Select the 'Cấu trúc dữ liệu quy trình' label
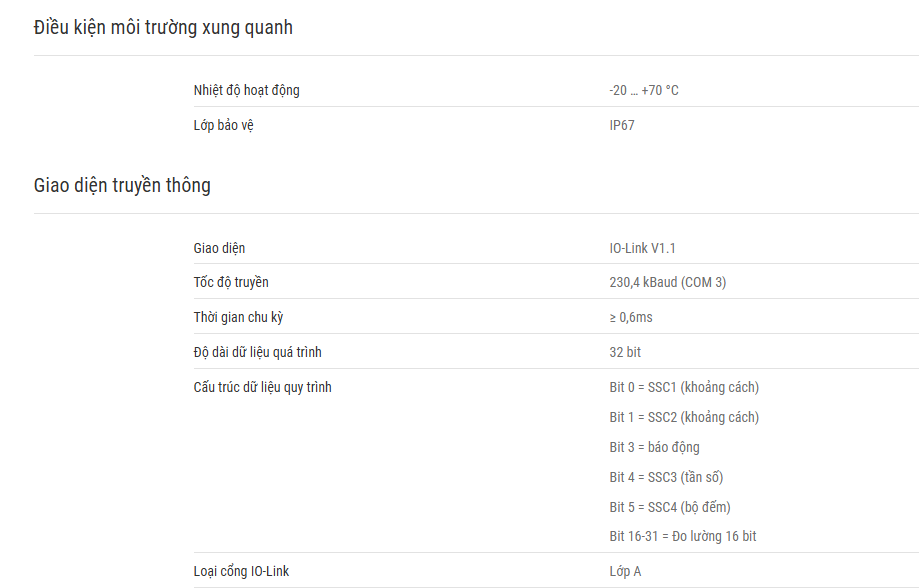 click(263, 388)
